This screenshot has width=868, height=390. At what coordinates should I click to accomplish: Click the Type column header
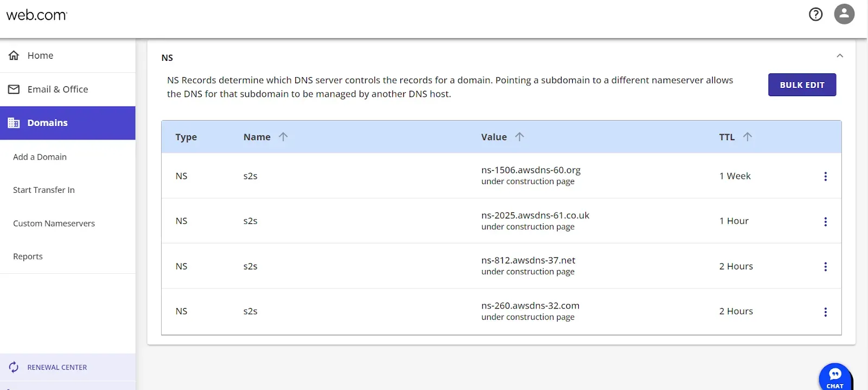point(186,137)
